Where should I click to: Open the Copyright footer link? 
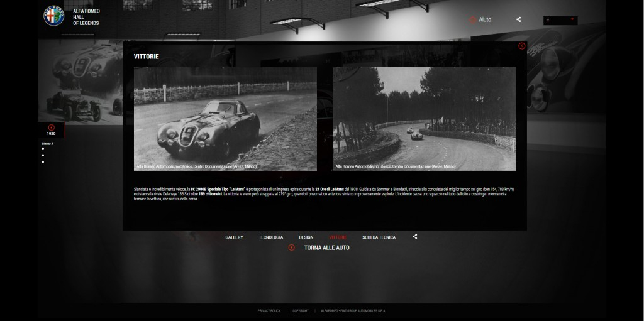301,311
